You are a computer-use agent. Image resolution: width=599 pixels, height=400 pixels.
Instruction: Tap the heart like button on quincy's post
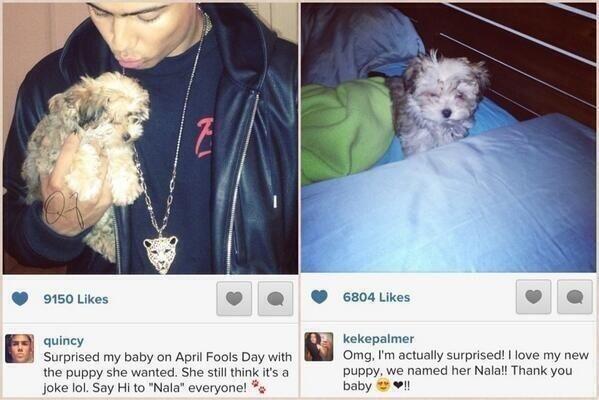234,298
